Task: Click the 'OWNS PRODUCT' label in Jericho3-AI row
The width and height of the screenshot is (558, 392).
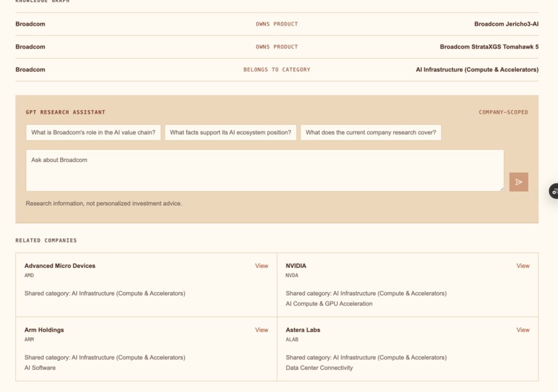Action: pos(277,24)
